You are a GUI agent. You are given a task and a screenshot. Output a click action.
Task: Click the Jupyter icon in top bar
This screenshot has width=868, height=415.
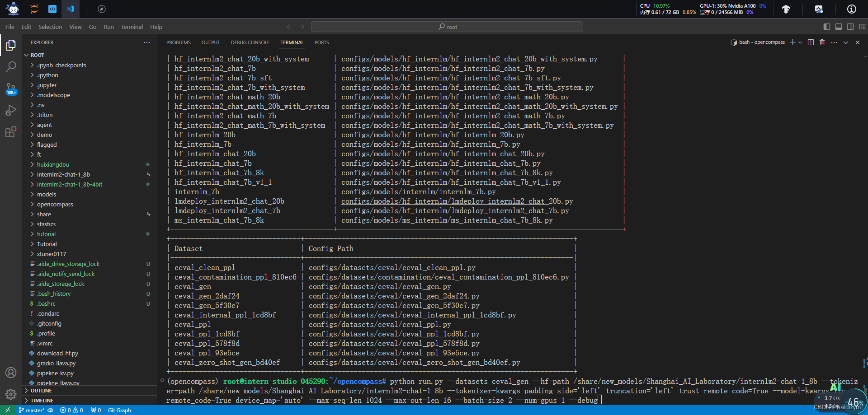click(34, 9)
